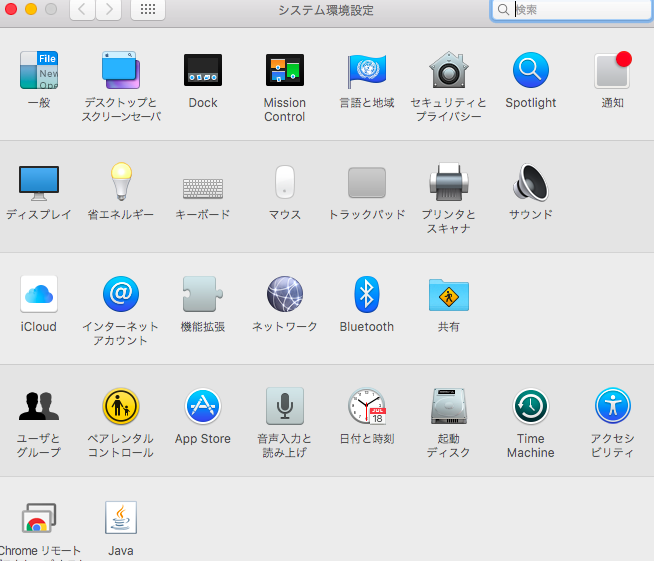Screen dimensions: 654x561
Task: Open 共有 (Sharing) preferences
Action: coord(449,295)
